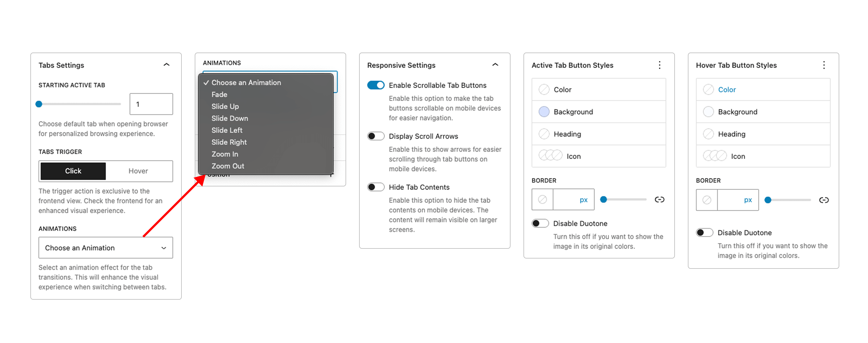Toggle Disable Duotone in Active Tab Button Styles
The height and width of the screenshot is (343, 868).
point(540,223)
